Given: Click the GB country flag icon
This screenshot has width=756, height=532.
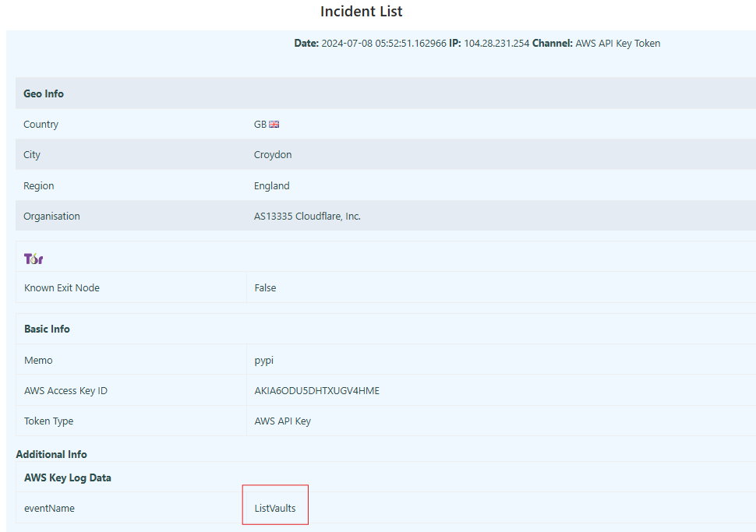Looking at the screenshot, I should pyautogui.click(x=274, y=123).
